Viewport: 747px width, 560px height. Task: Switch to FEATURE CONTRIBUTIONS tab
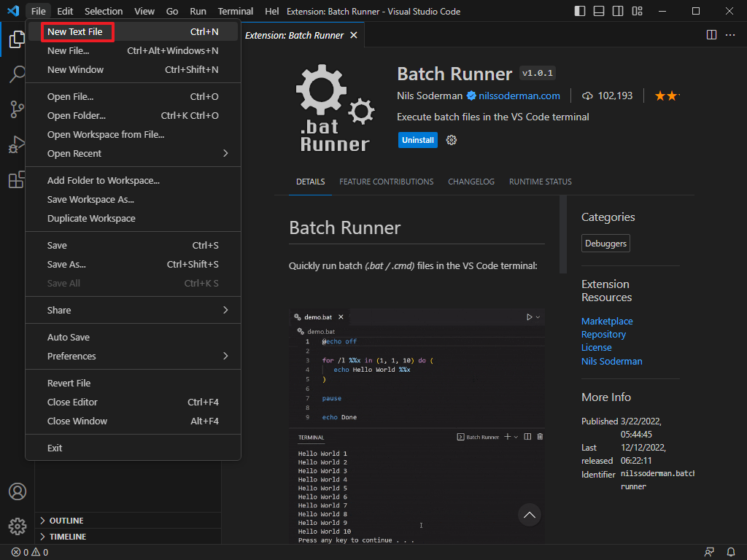387,182
